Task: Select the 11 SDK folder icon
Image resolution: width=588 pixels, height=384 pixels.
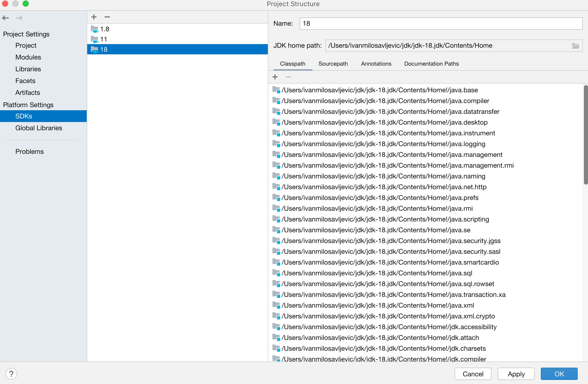Action: pos(95,39)
